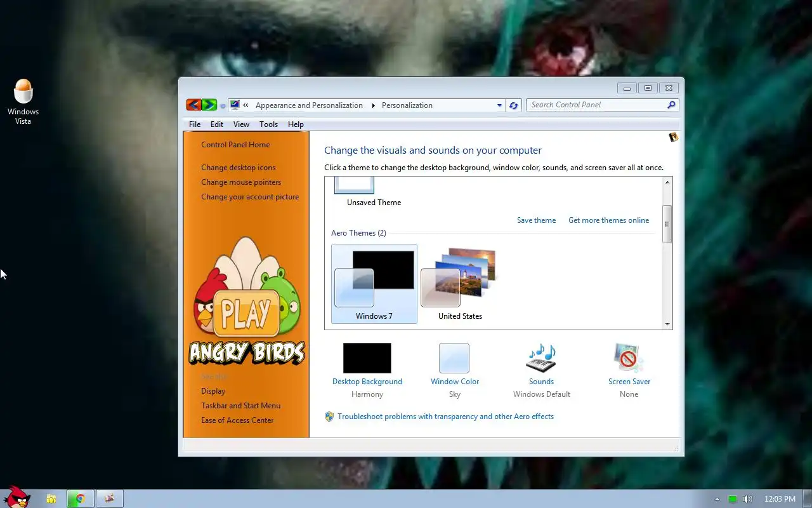812x508 pixels.
Task: Open Ease of Access Center link
Action: 237,420
